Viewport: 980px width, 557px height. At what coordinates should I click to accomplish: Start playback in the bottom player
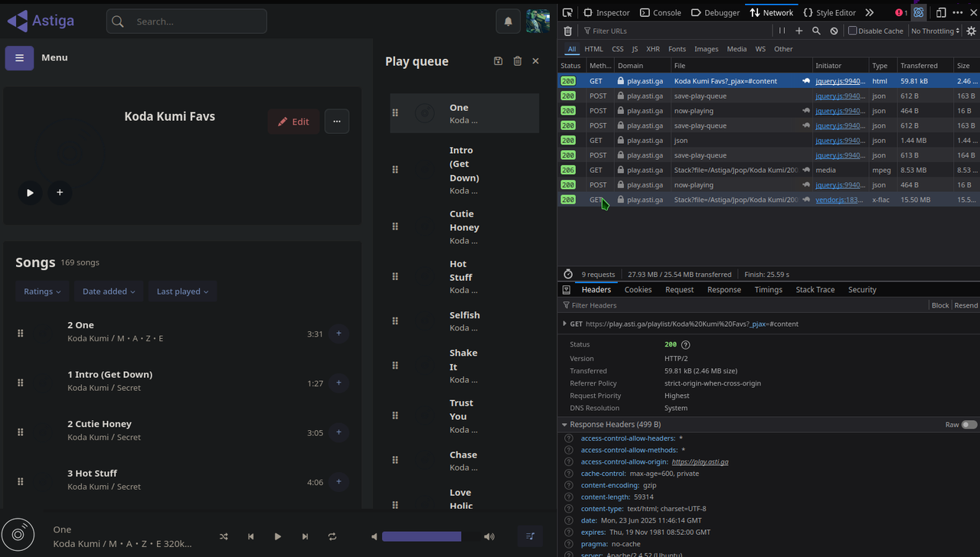tap(277, 536)
